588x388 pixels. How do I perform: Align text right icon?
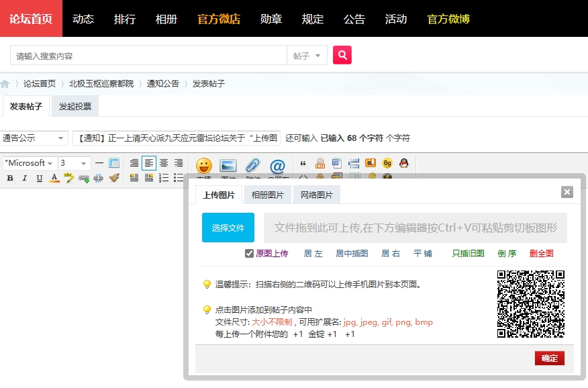pyautogui.click(x=179, y=163)
